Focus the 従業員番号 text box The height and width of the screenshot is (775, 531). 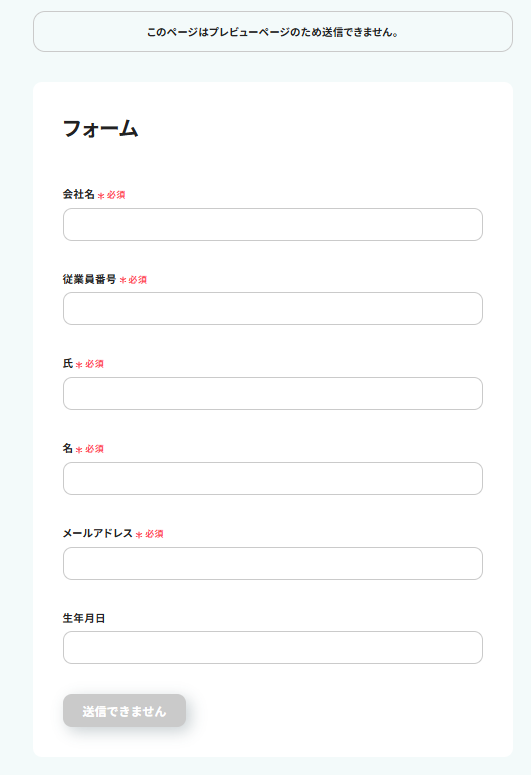(273, 308)
